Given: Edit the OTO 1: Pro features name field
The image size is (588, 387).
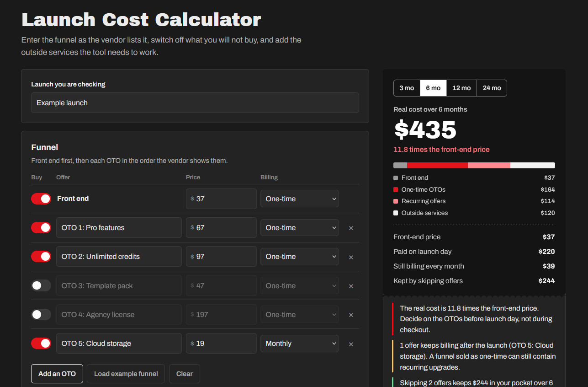Looking at the screenshot, I should click(119, 228).
